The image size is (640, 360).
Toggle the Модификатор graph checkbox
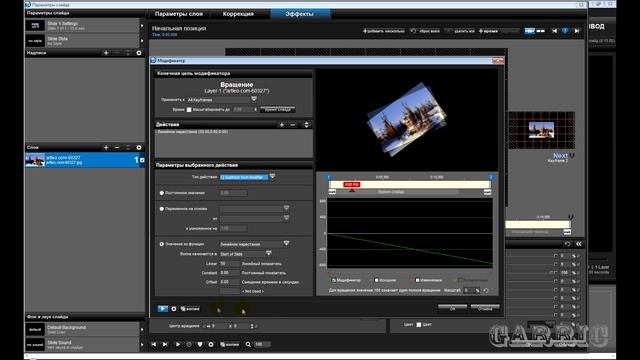(x=333, y=280)
